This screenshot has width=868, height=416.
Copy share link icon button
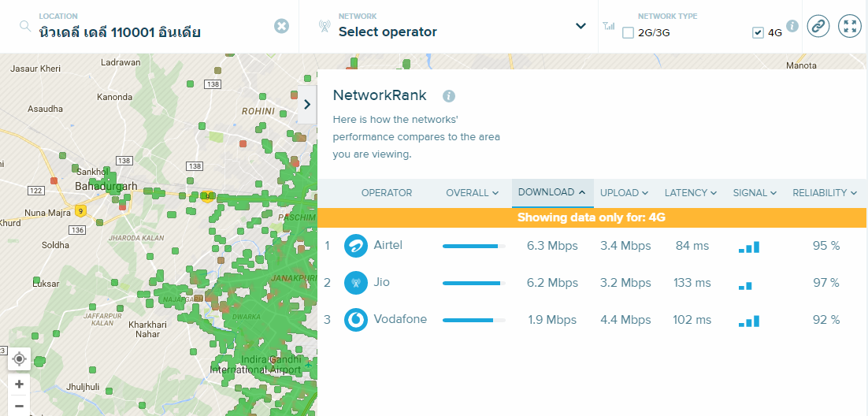click(x=818, y=26)
